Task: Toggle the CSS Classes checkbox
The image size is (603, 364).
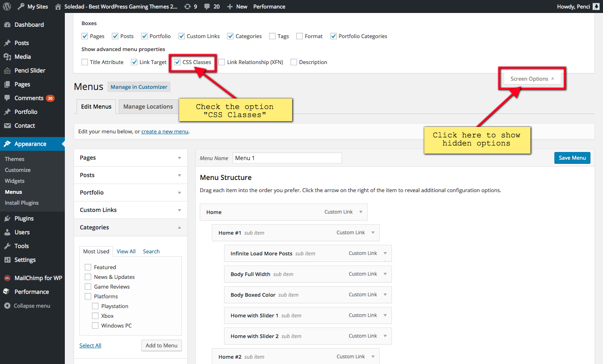Action: (177, 62)
